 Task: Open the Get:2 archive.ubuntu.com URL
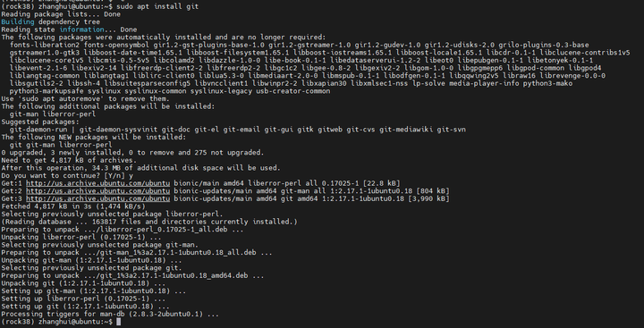tap(97, 191)
